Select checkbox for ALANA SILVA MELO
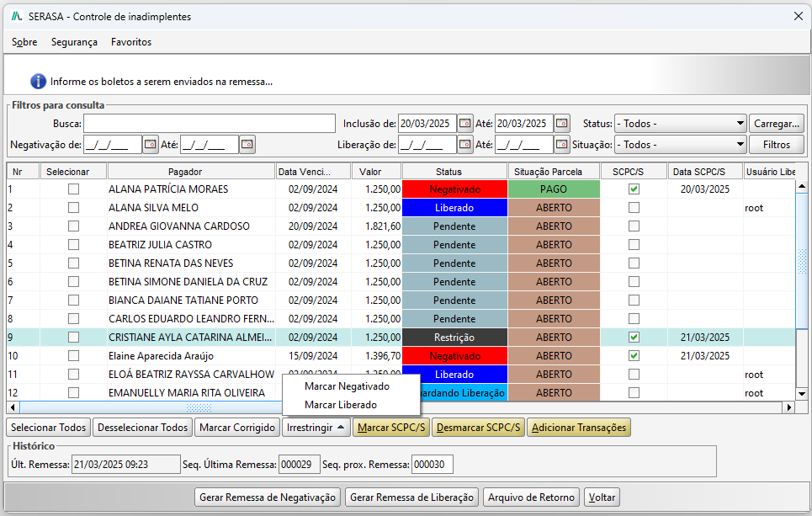 pos(73,208)
